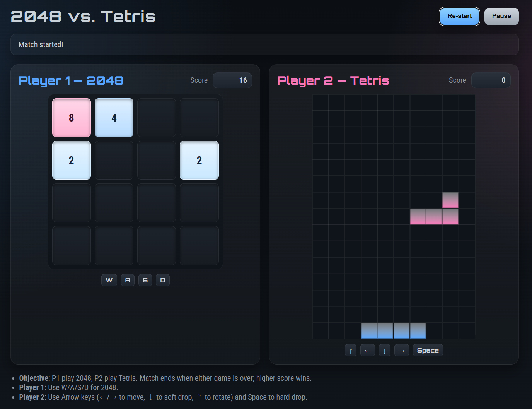This screenshot has width=532, height=409.
Task: Click the Player 1 — 2048 heading
Action: [x=71, y=80]
